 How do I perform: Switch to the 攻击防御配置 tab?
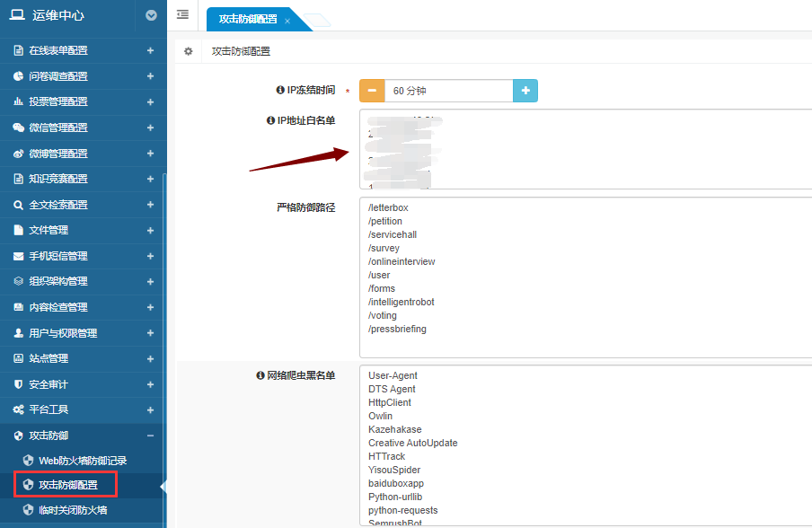[x=248, y=19]
